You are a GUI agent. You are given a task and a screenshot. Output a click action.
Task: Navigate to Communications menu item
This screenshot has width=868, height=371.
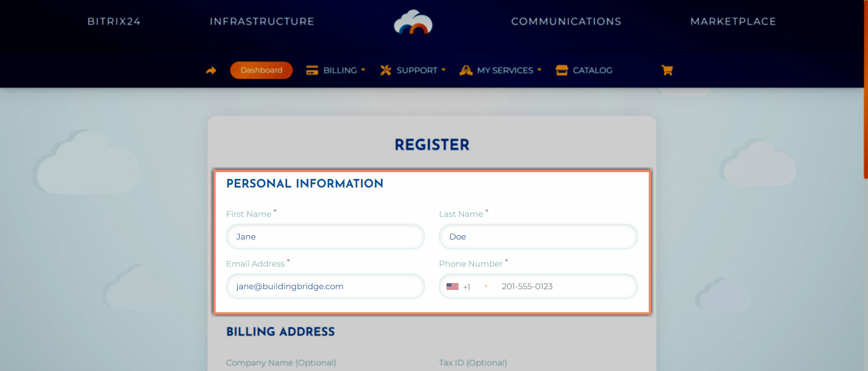(566, 21)
